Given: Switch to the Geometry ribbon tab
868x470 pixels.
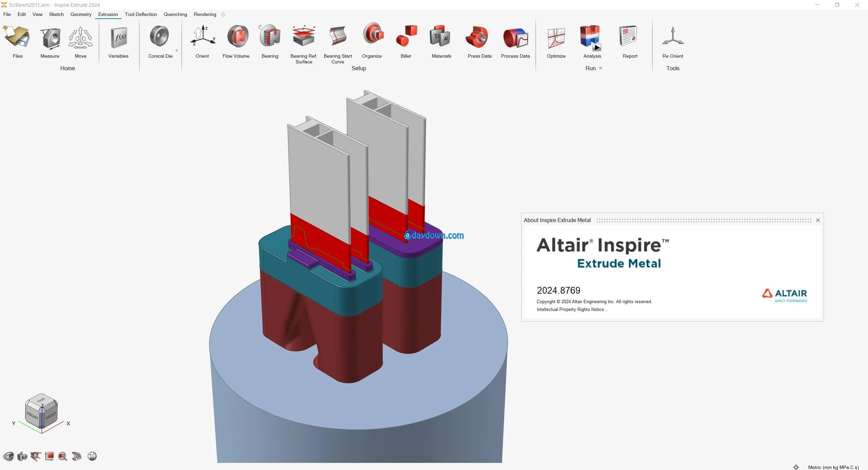Looking at the screenshot, I should tap(81, 14).
